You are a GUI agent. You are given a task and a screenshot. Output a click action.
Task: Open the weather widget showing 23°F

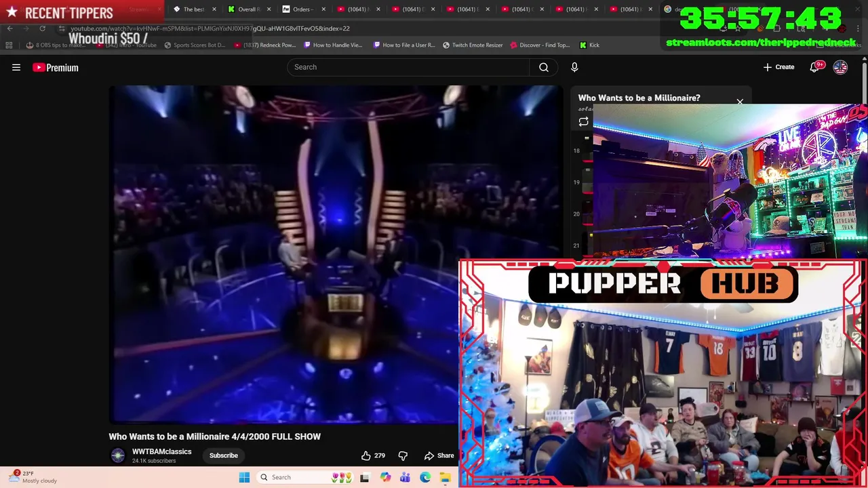pyautogui.click(x=33, y=477)
